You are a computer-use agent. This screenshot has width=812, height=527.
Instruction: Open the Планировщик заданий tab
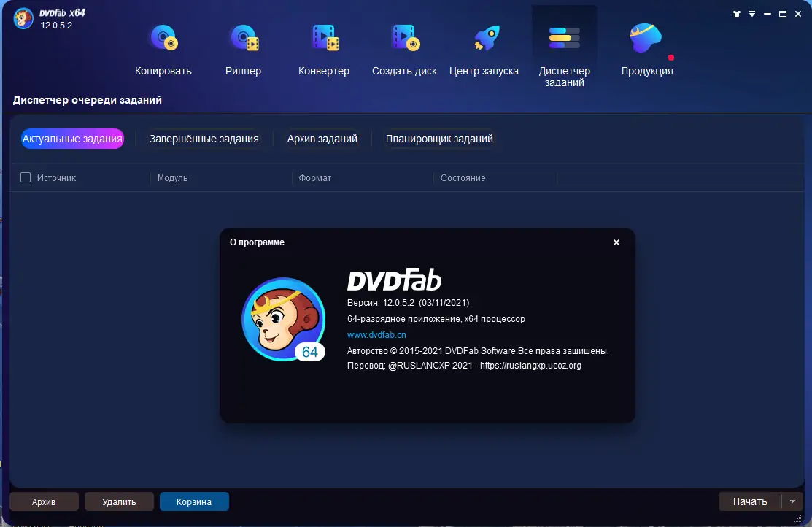pos(440,138)
